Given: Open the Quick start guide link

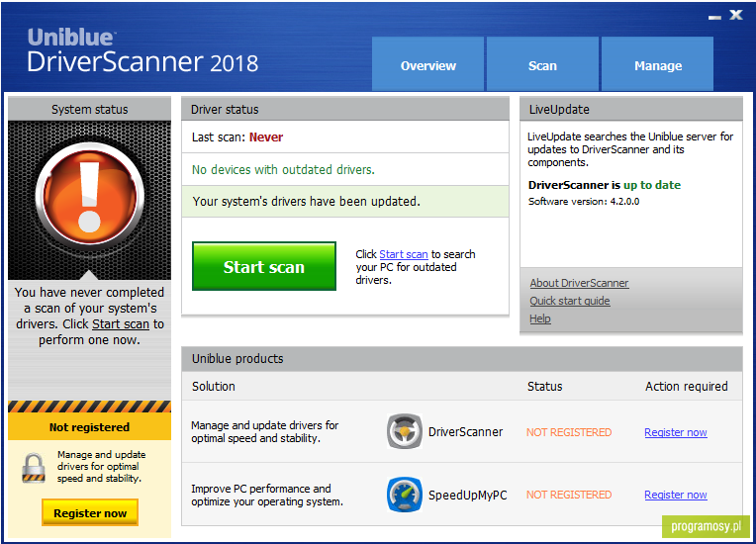Looking at the screenshot, I should (570, 301).
